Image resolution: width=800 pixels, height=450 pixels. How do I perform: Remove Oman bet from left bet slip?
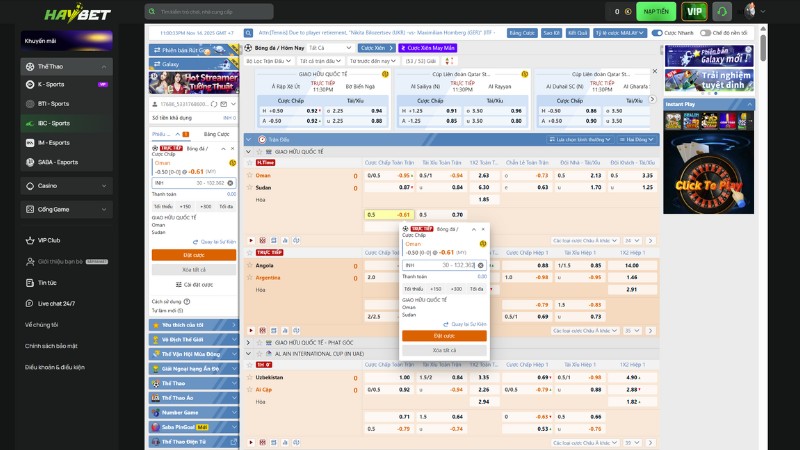pos(233,148)
